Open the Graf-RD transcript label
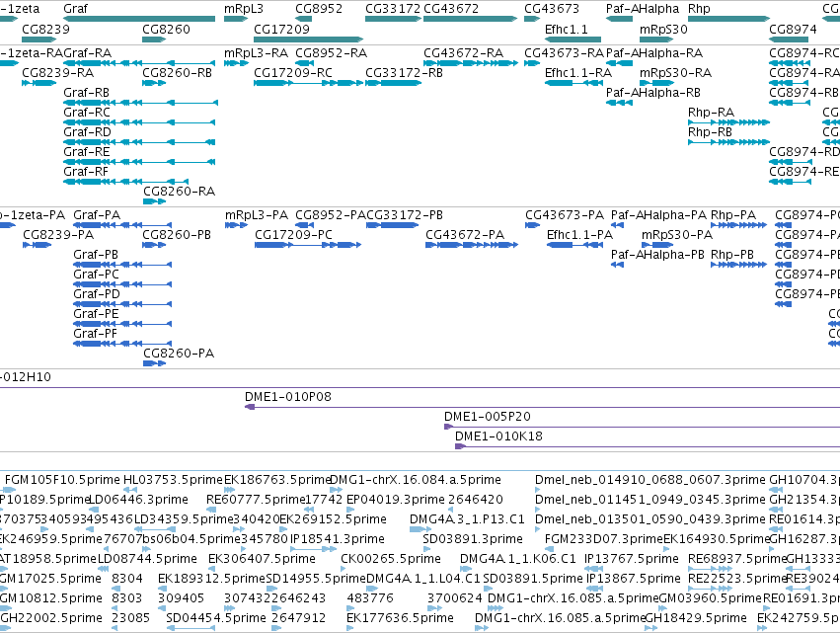 [x=87, y=132]
